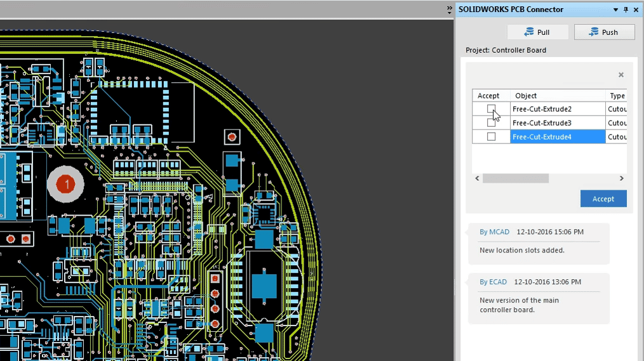Click the 'New location slots added.' comment
644x361 pixels.
pyautogui.click(x=522, y=250)
